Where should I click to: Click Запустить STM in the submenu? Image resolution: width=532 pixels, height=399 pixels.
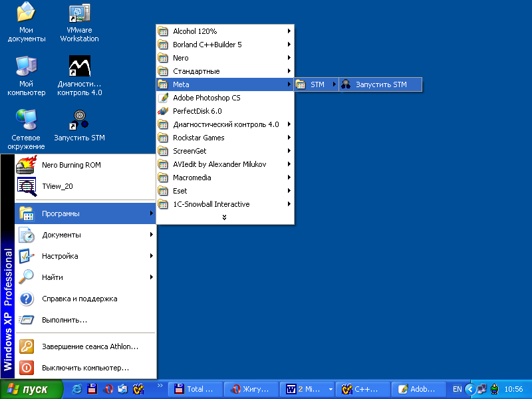pyautogui.click(x=380, y=84)
